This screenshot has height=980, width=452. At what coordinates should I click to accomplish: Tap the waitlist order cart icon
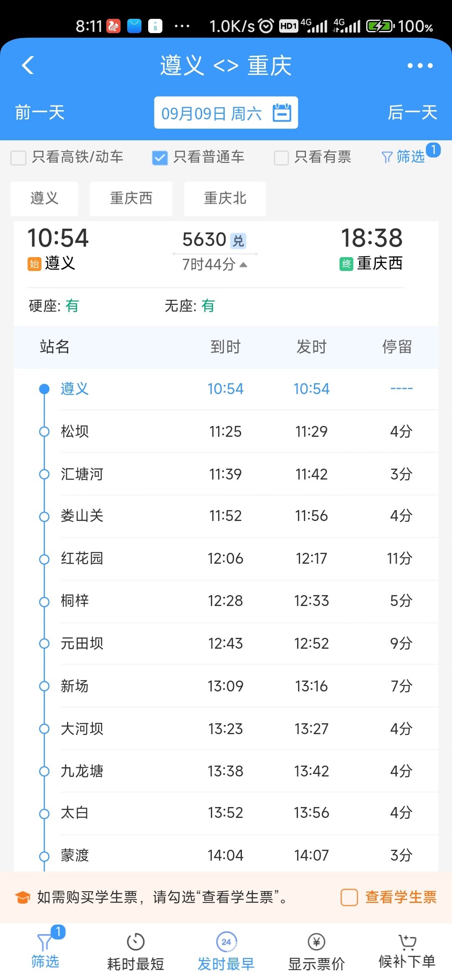coord(407,942)
